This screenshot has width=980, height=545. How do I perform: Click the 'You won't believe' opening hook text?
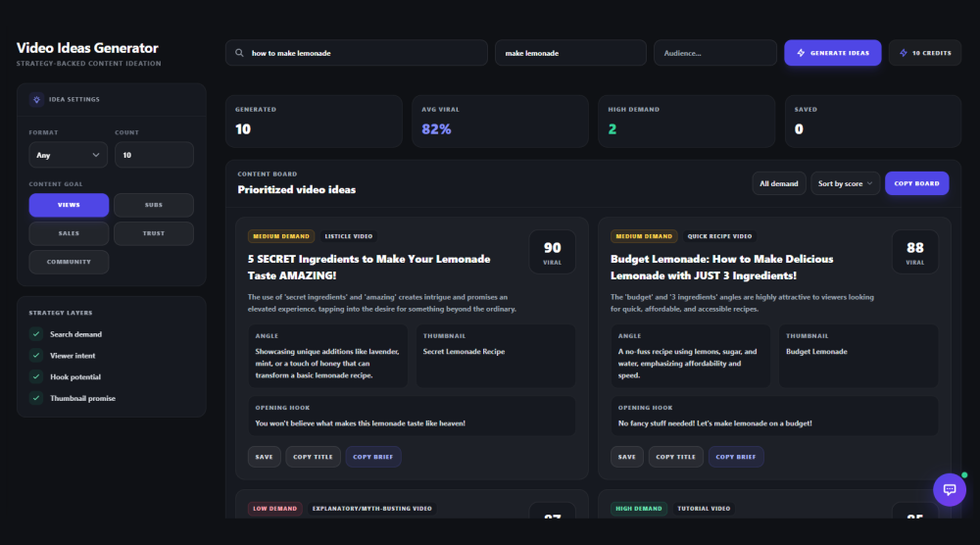tap(360, 423)
